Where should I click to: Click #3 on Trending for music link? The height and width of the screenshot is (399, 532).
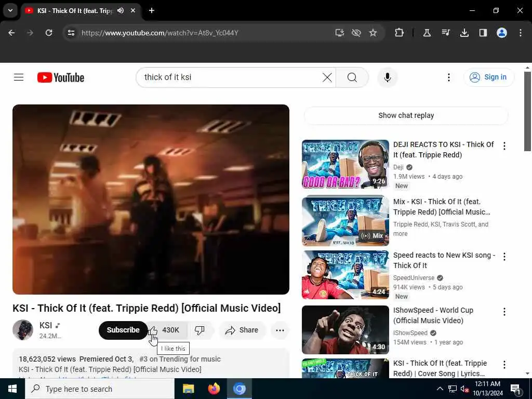click(180, 359)
